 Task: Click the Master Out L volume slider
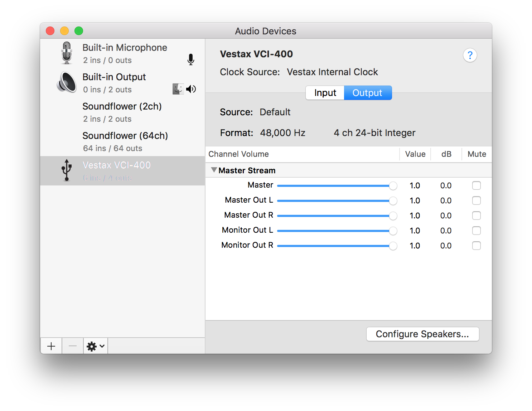coord(337,201)
